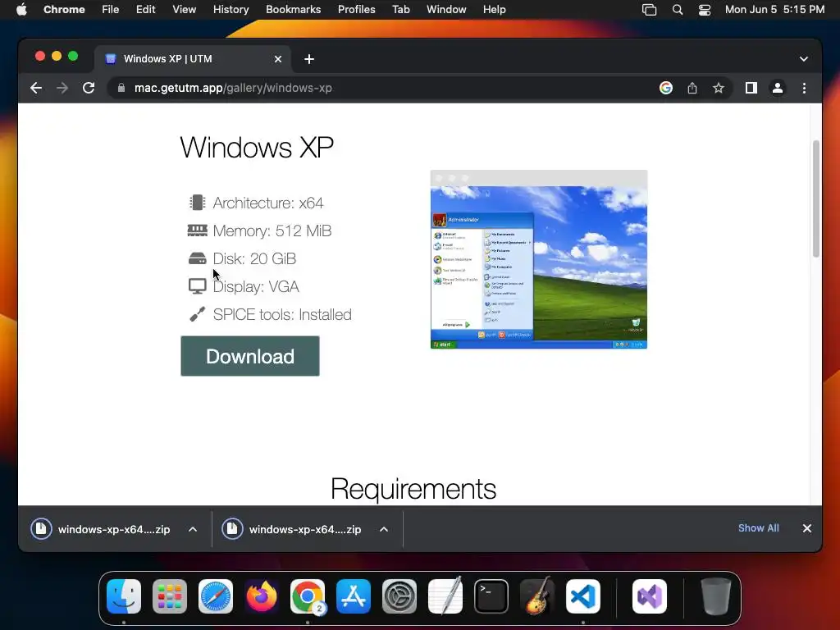Toggle the Chrome side panel icon
Viewport: 840px width, 630px height.
point(751,88)
